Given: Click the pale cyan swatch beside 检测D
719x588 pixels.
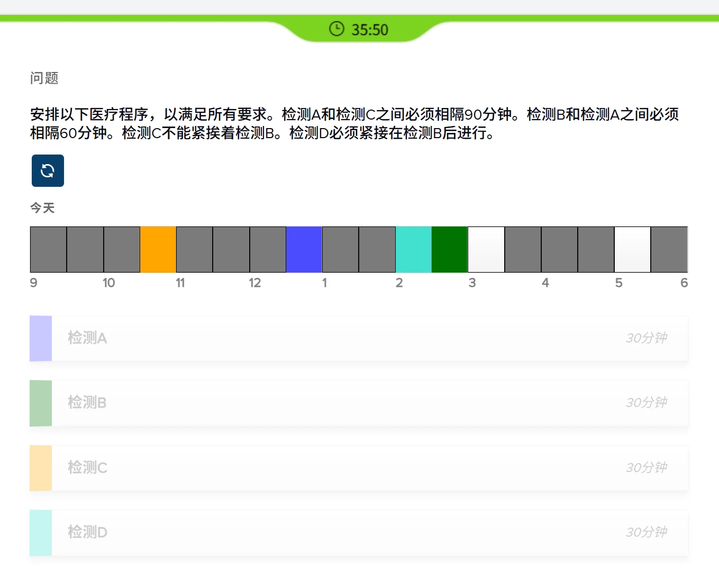Looking at the screenshot, I should [41, 532].
